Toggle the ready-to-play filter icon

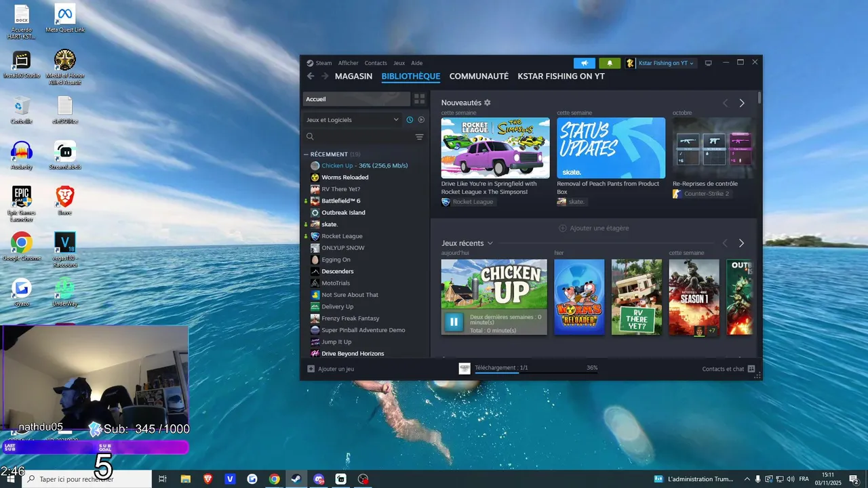[421, 120]
